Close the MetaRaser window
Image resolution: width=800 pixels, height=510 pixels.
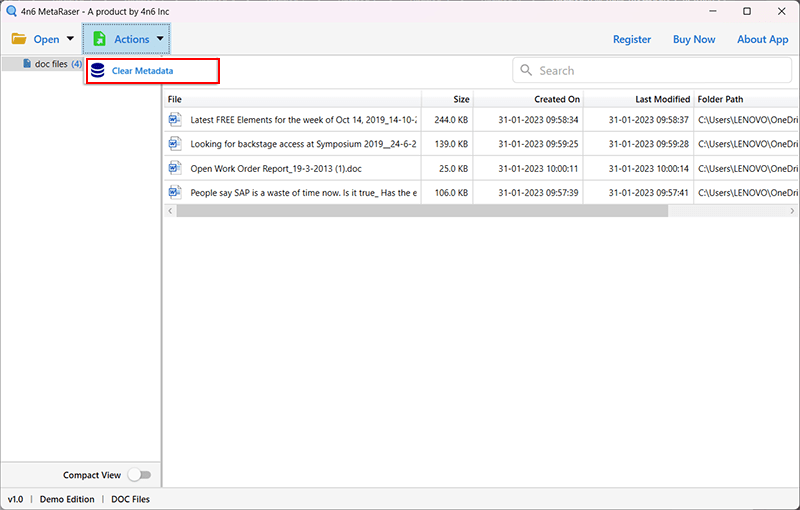(x=782, y=11)
